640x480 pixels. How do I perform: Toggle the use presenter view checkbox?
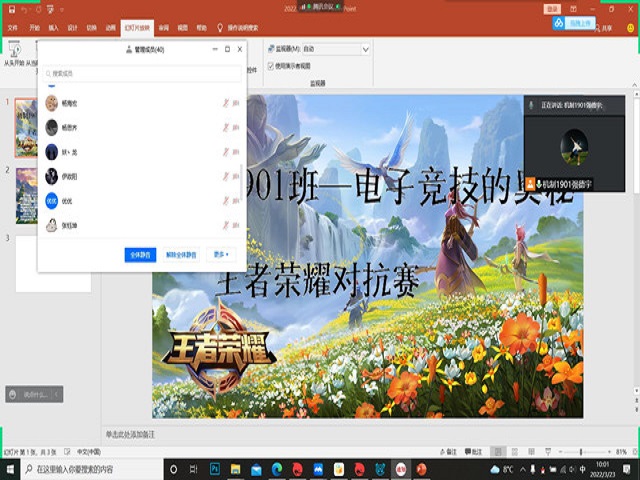271,66
